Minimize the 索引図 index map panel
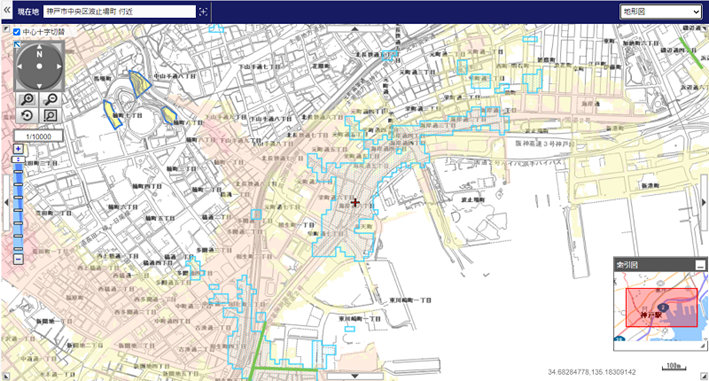Image resolution: width=709 pixels, height=381 pixels. (x=700, y=265)
